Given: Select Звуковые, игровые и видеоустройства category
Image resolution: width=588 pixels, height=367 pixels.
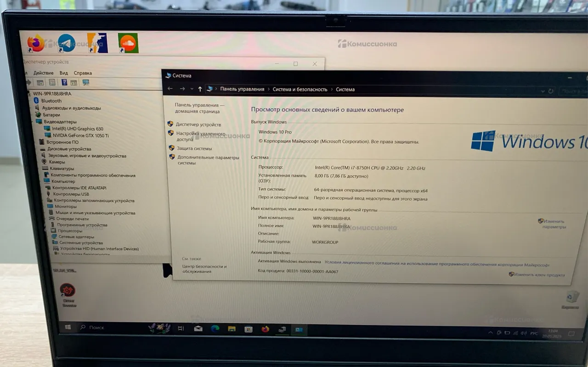Looking at the screenshot, I should 87,156.
